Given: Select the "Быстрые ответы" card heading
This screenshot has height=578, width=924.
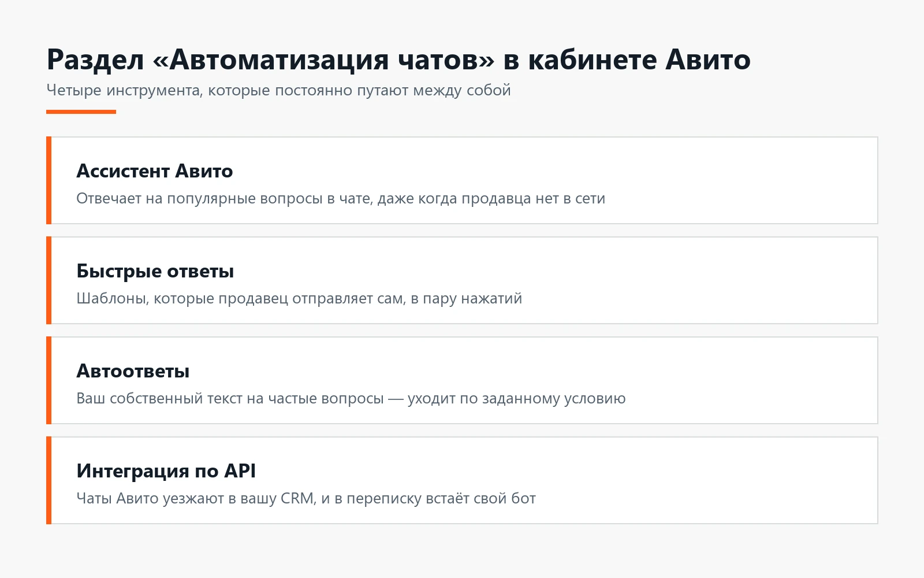Looking at the screenshot, I should point(155,272).
